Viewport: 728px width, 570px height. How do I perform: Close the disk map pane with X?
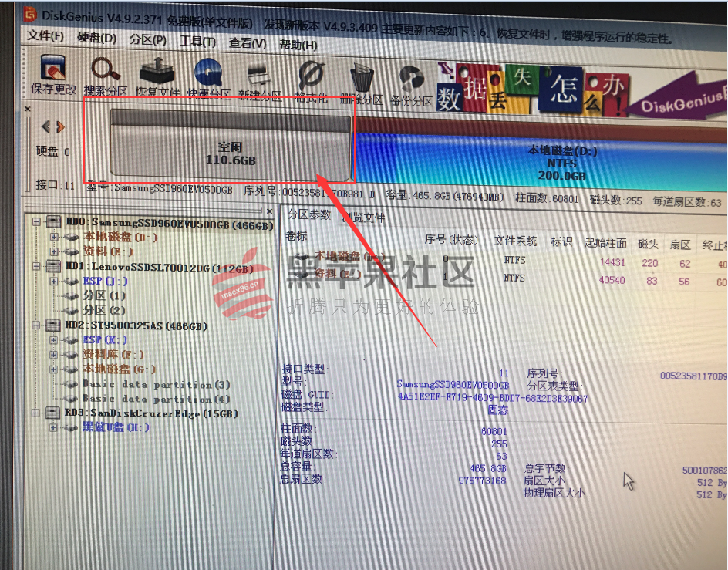pyautogui.click(x=28, y=109)
